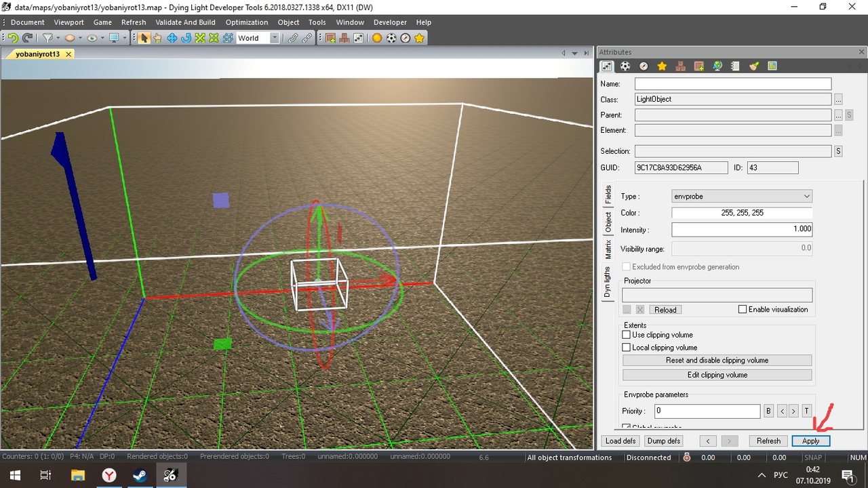The height and width of the screenshot is (488, 868).
Task: Expand the filter funnel dropdown arrow
Action: coord(58,38)
